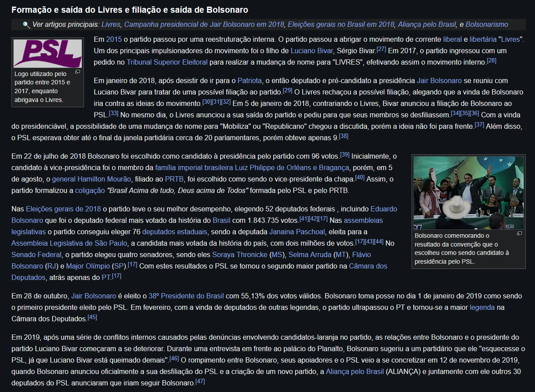The height and width of the screenshot is (392, 535).
Task: Open reference 46 after 'queimado demais'
Action: tap(174, 358)
